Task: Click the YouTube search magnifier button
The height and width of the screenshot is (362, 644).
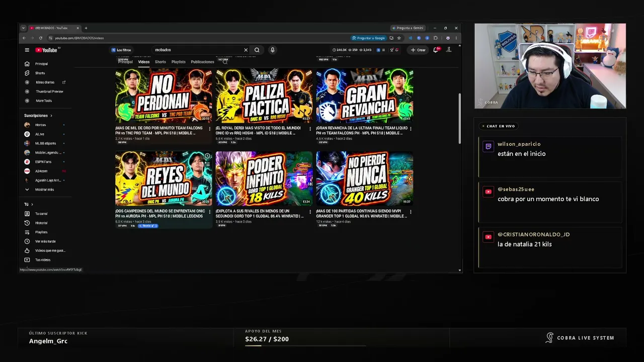Action: coord(257,50)
